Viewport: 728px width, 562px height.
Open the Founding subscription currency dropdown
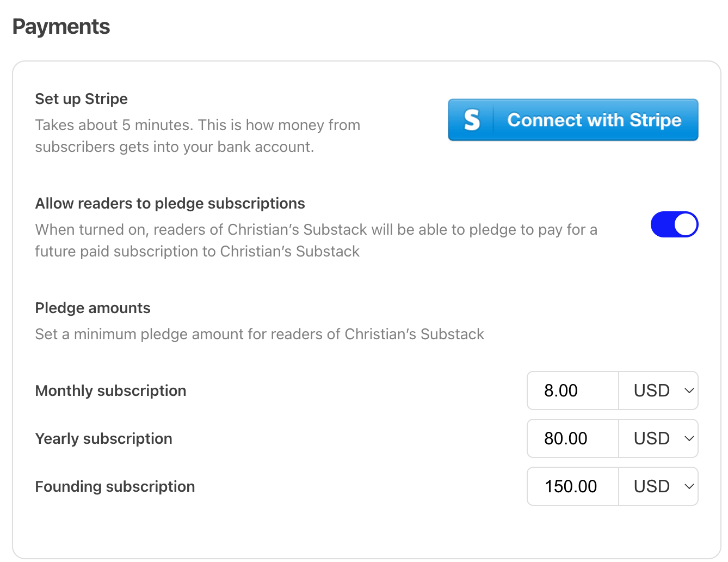pyautogui.click(x=658, y=486)
